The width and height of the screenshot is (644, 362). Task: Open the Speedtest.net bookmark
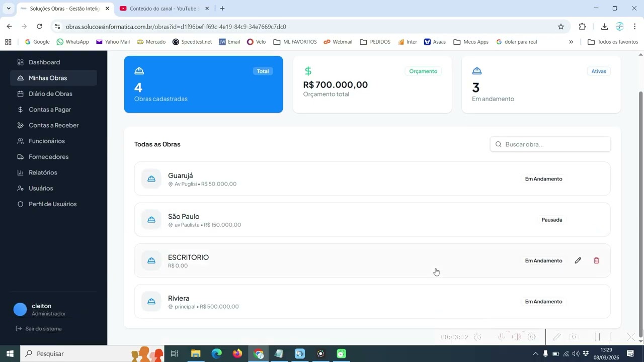192,42
